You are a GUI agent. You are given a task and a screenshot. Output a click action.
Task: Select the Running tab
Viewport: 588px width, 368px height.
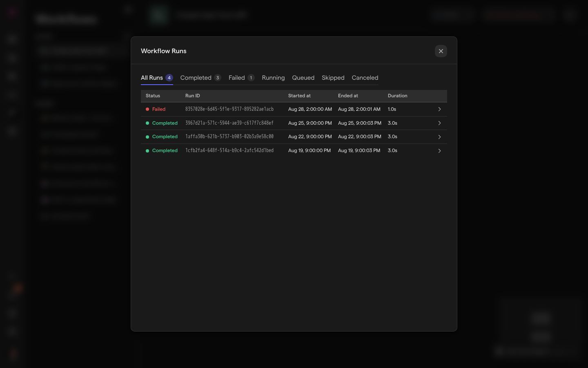pyautogui.click(x=273, y=78)
